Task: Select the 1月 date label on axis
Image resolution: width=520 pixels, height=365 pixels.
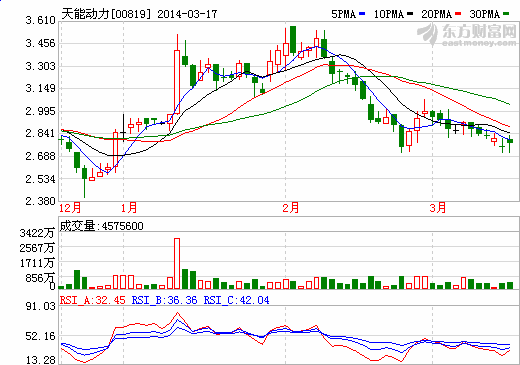Action: [x=129, y=208]
